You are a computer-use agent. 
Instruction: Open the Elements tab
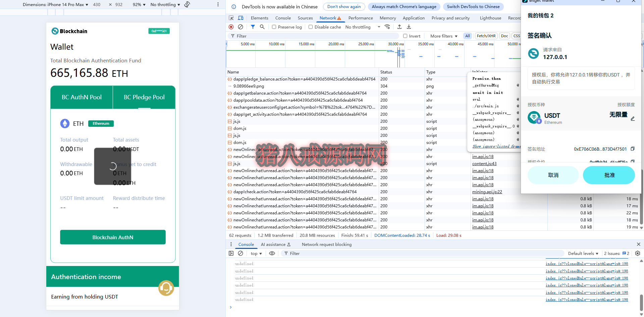pos(259,18)
